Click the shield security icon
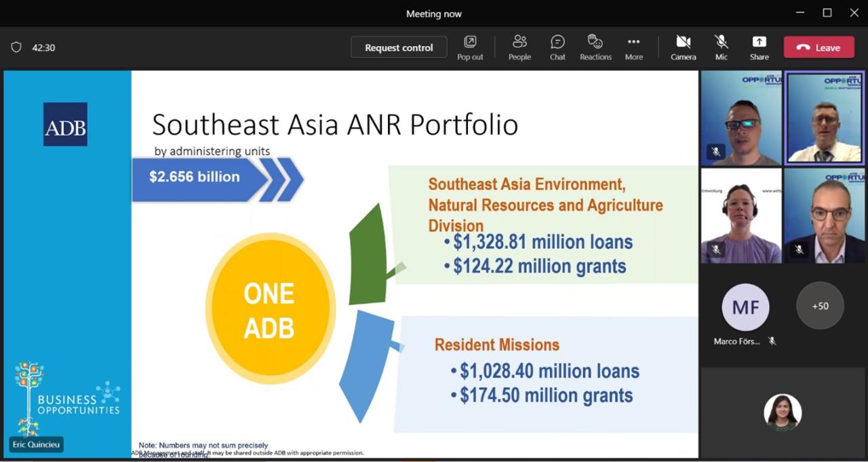Screen dimensions: 868x462 [x=16, y=47]
